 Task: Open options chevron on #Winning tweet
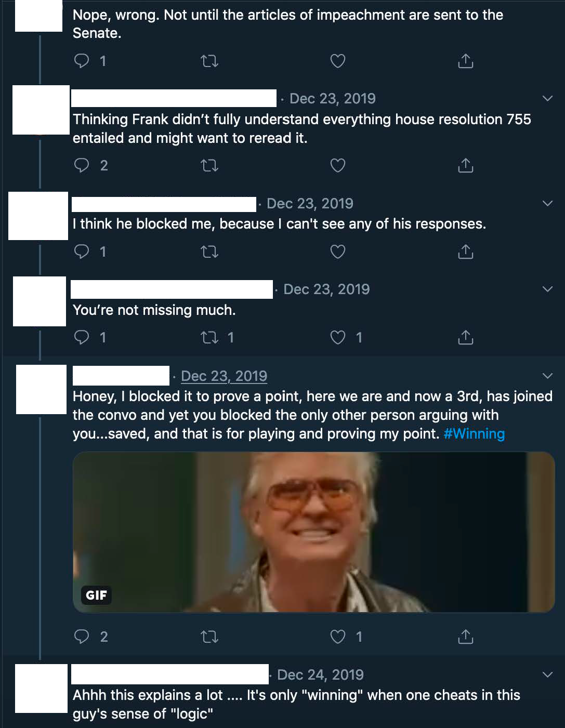tap(547, 376)
